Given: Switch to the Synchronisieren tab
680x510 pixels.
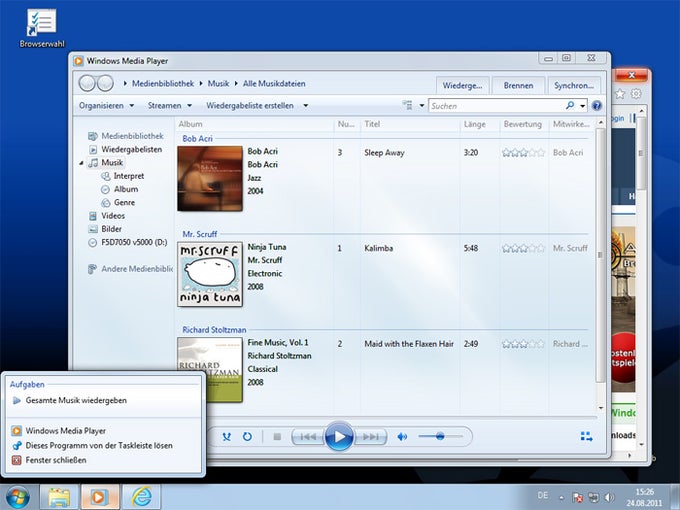Looking at the screenshot, I should 574,85.
